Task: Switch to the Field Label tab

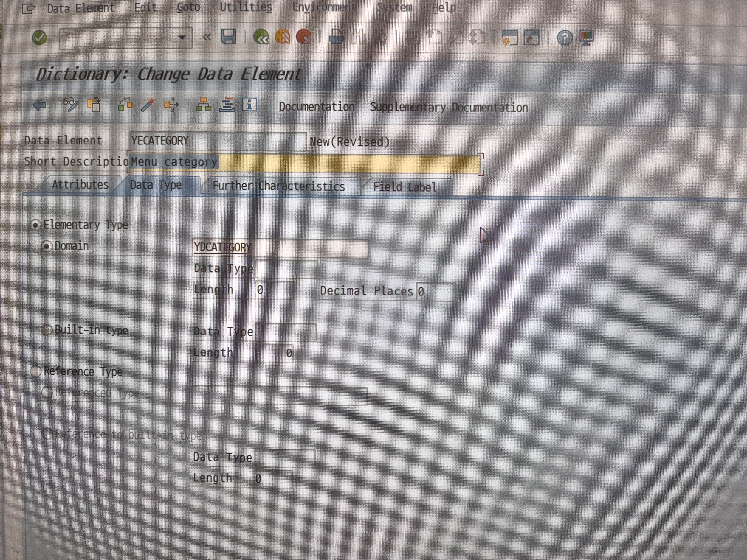Action: pos(405,187)
